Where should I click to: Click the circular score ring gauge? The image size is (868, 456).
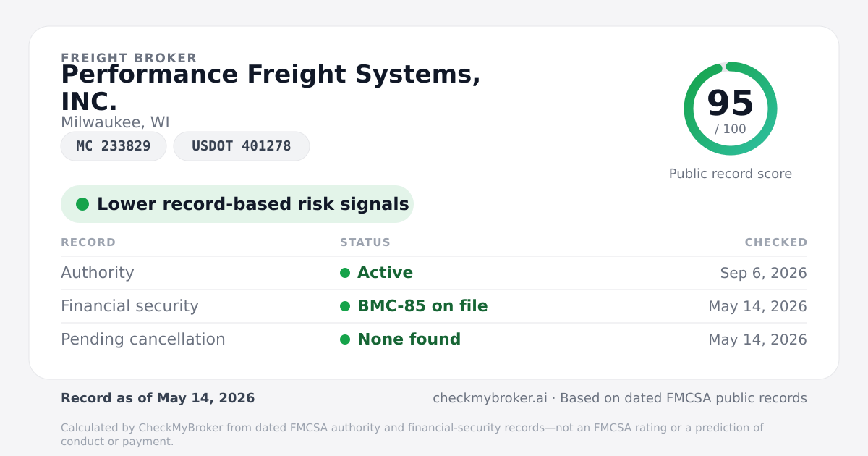pyautogui.click(x=731, y=109)
